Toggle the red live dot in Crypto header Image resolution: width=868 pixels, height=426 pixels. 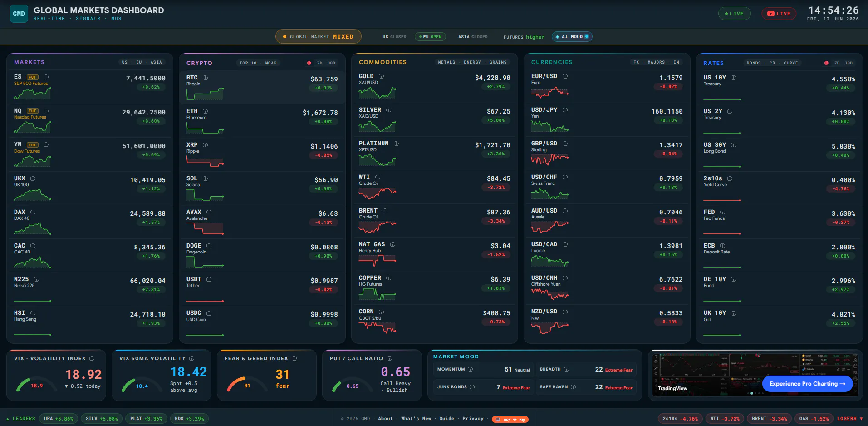coord(309,63)
